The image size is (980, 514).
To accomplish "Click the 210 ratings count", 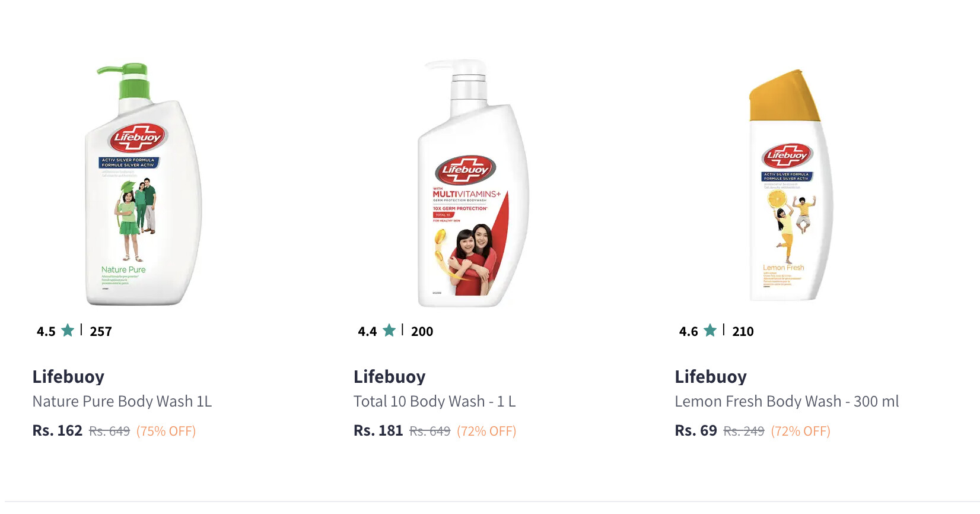I will tap(743, 331).
